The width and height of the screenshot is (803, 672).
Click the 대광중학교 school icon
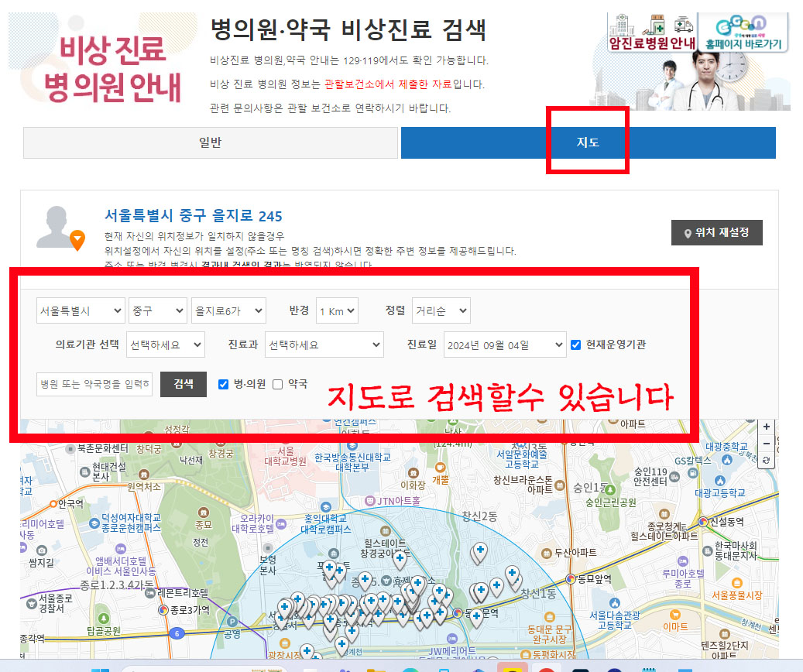pyautogui.click(x=726, y=460)
